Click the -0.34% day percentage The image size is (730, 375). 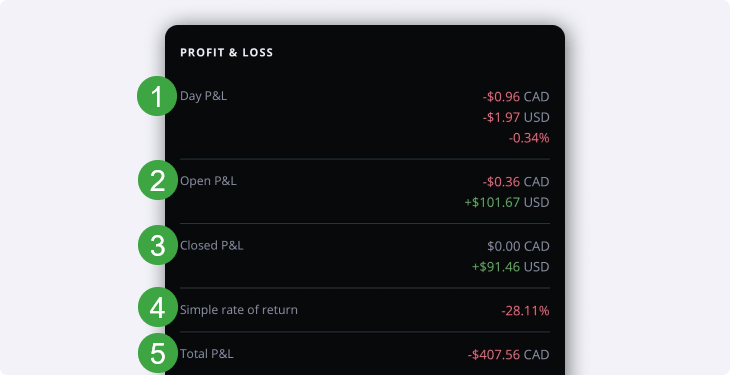tap(529, 138)
